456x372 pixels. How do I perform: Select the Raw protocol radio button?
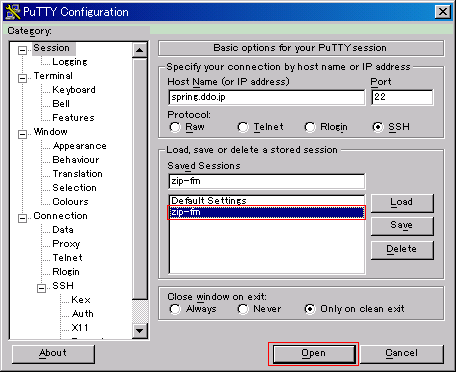click(175, 127)
